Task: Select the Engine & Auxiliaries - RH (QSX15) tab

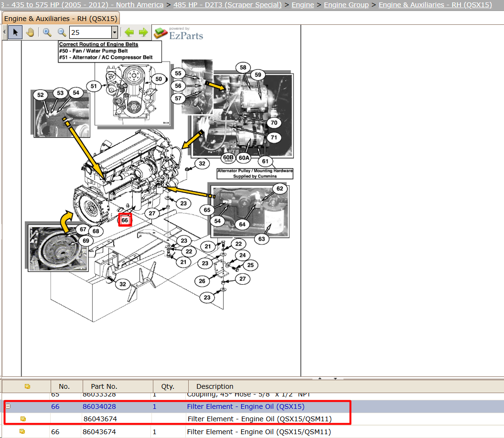Action: [x=61, y=19]
